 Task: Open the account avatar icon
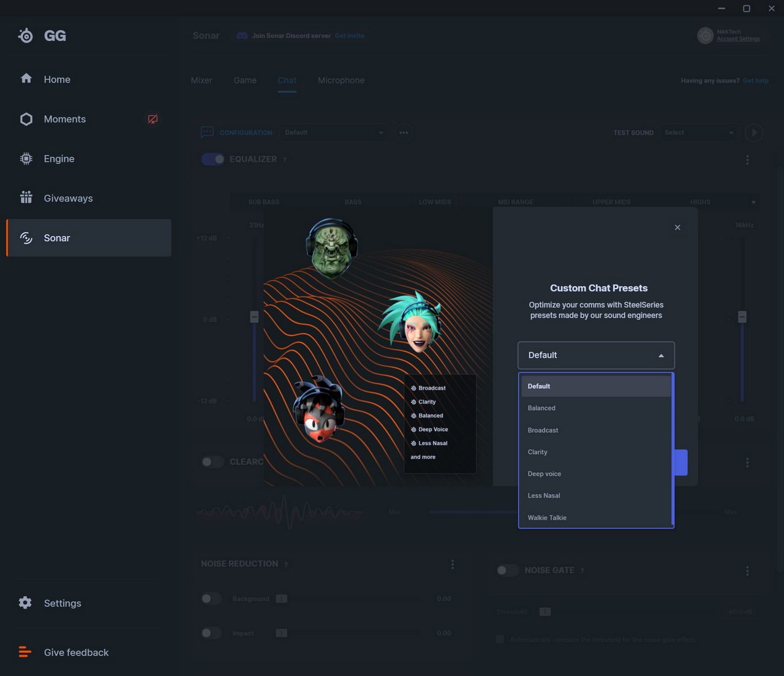706,35
